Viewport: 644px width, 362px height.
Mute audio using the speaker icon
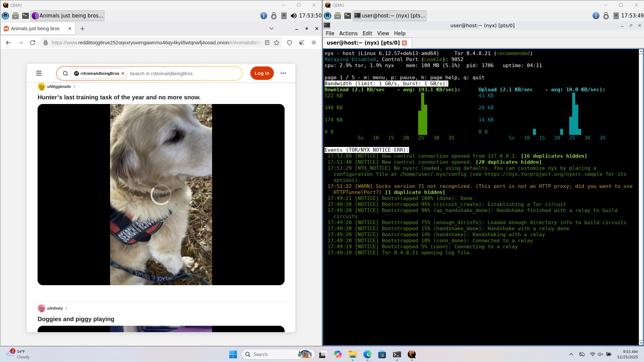[293, 15]
